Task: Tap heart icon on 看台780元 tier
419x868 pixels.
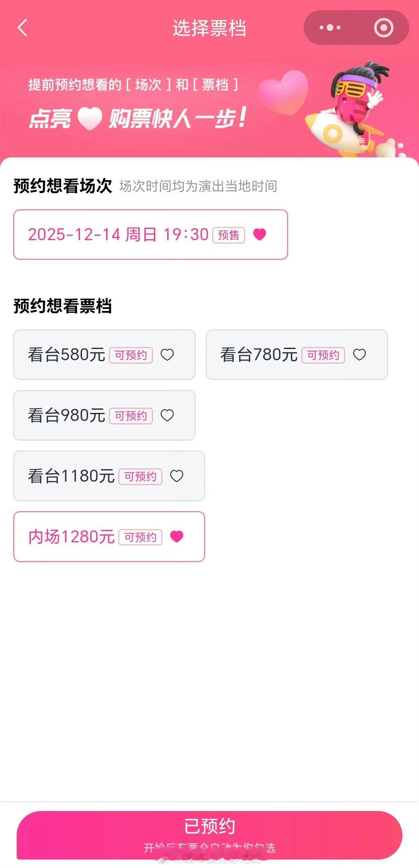Action: (x=359, y=355)
